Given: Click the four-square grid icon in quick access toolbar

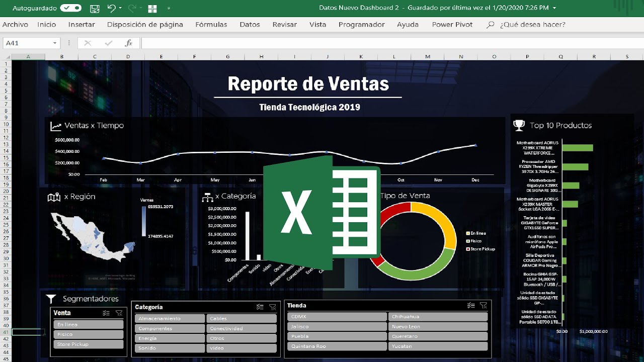Looking at the screenshot, I should tap(152, 9).
